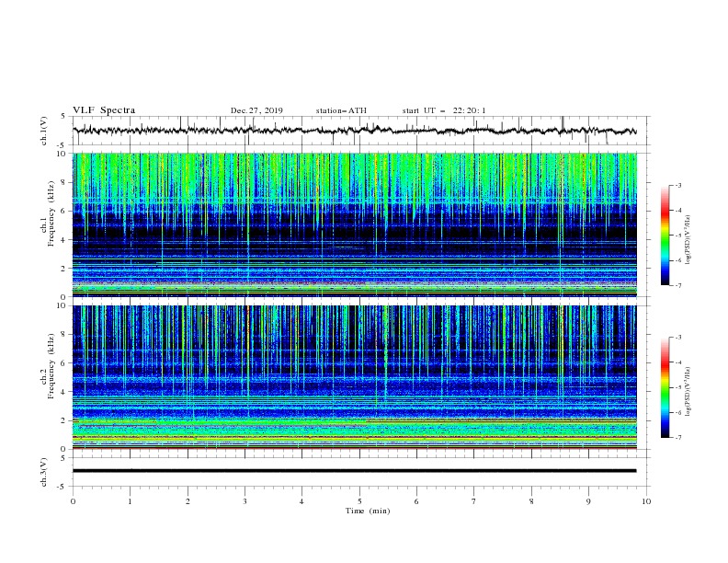This screenshot has width=728, height=563.
Task: Click the "10" tick on the ch.1 frequency axis
Action: coord(62,154)
